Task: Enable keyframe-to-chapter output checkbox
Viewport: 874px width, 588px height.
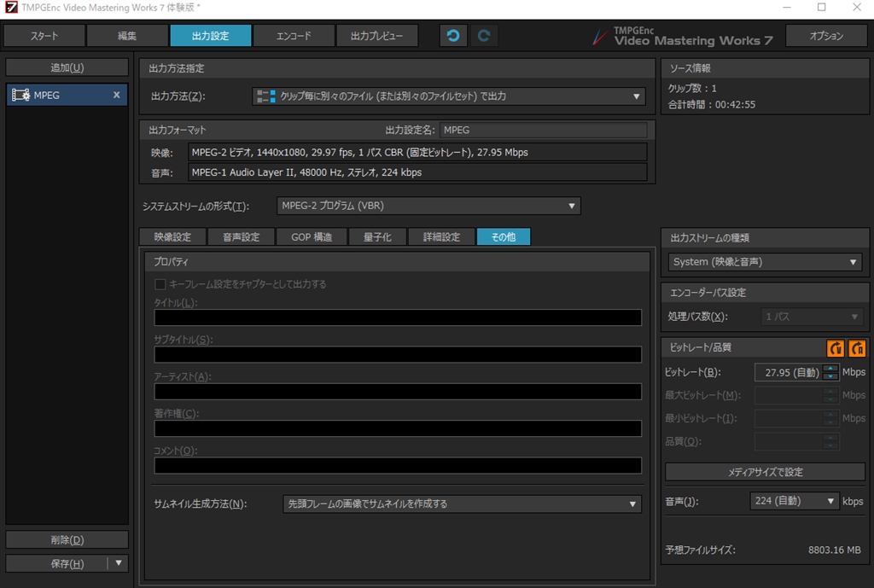Action: (160, 284)
